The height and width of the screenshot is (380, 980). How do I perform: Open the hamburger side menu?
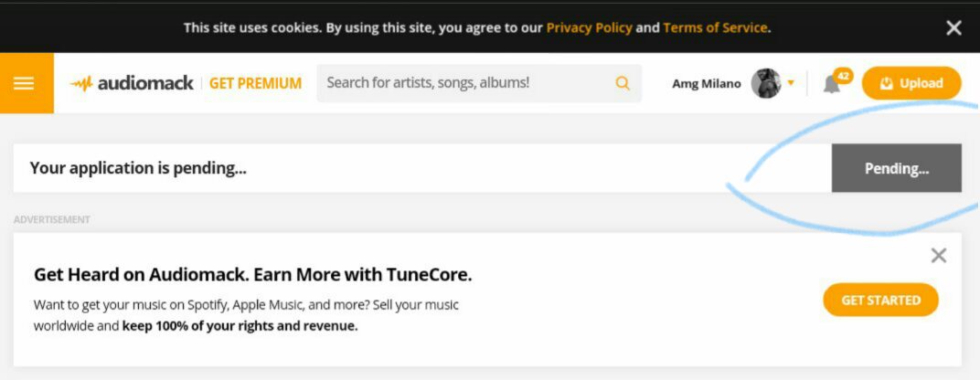pyautogui.click(x=24, y=83)
